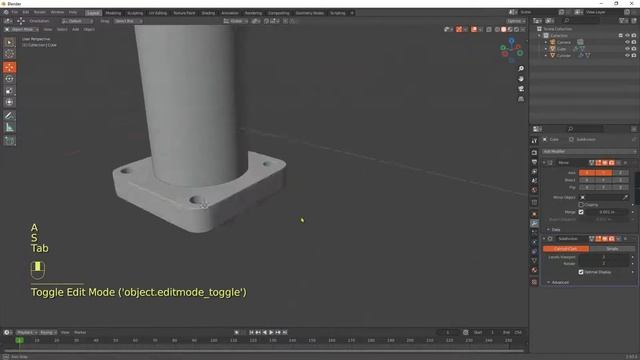Viewport: 640px width, 360px height.
Task: Click the navigation axis gizmo
Action: pos(511,50)
